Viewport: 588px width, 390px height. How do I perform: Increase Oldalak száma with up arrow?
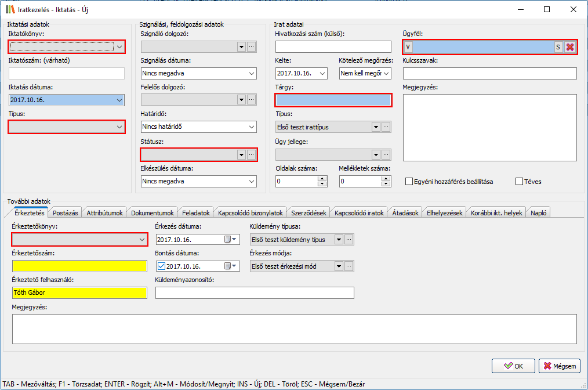322,179
